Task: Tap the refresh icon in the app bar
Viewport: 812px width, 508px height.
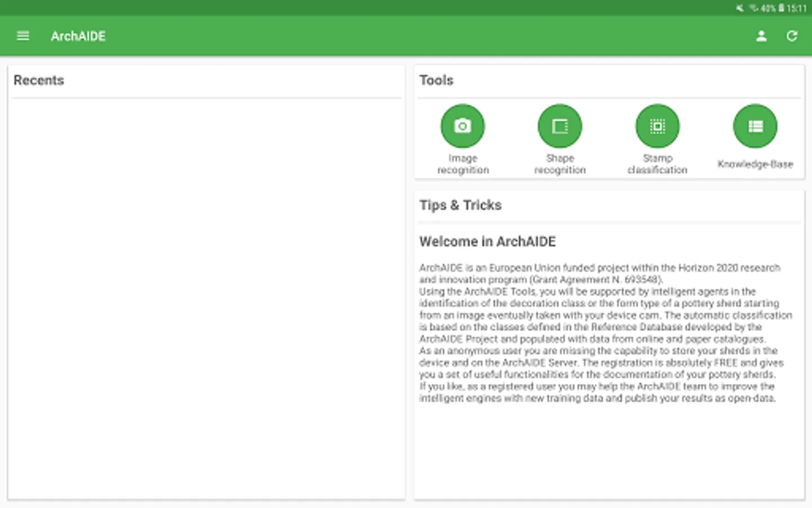Action: 792,36
